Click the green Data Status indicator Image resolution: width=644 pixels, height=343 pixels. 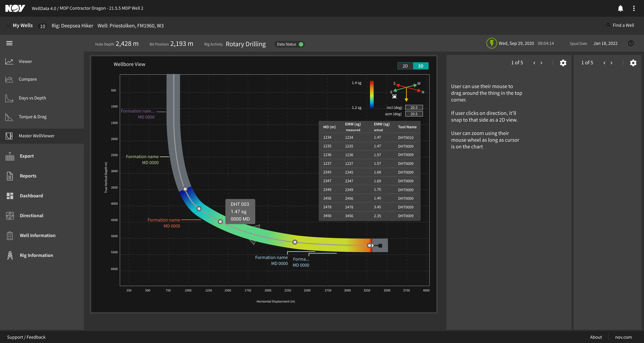(x=301, y=44)
